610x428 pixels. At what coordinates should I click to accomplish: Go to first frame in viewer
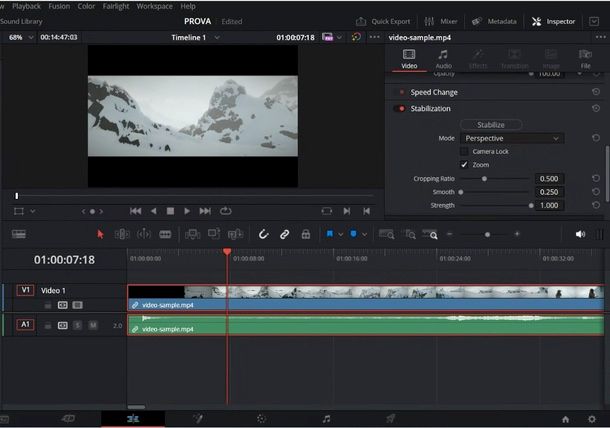(x=135, y=211)
